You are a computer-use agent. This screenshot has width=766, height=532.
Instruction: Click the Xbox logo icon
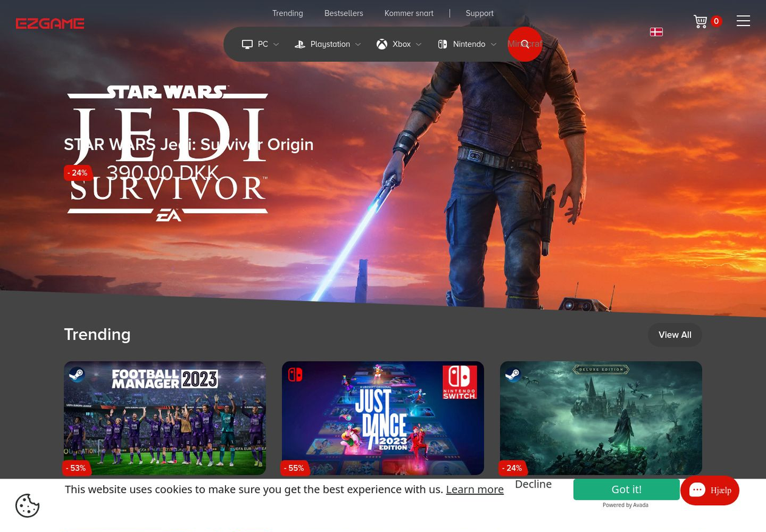(382, 44)
